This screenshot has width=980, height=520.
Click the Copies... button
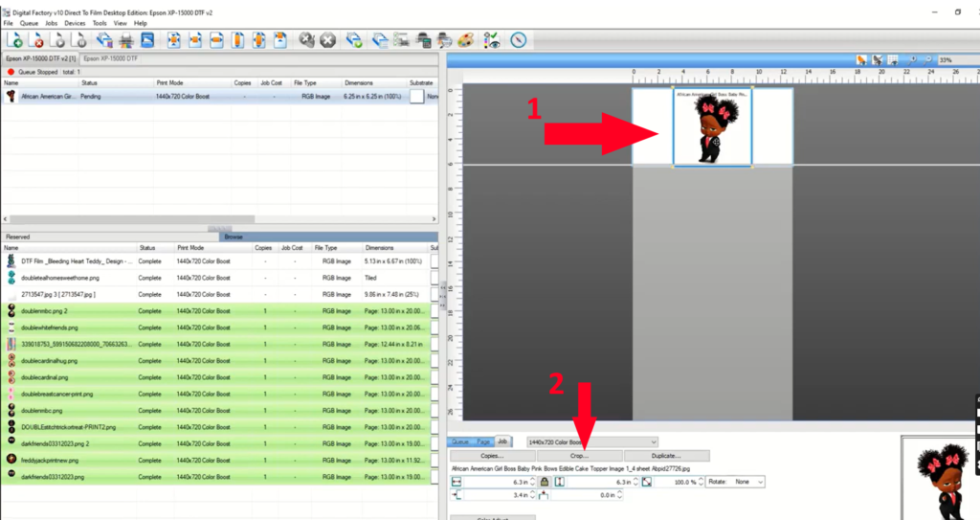point(493,456)
